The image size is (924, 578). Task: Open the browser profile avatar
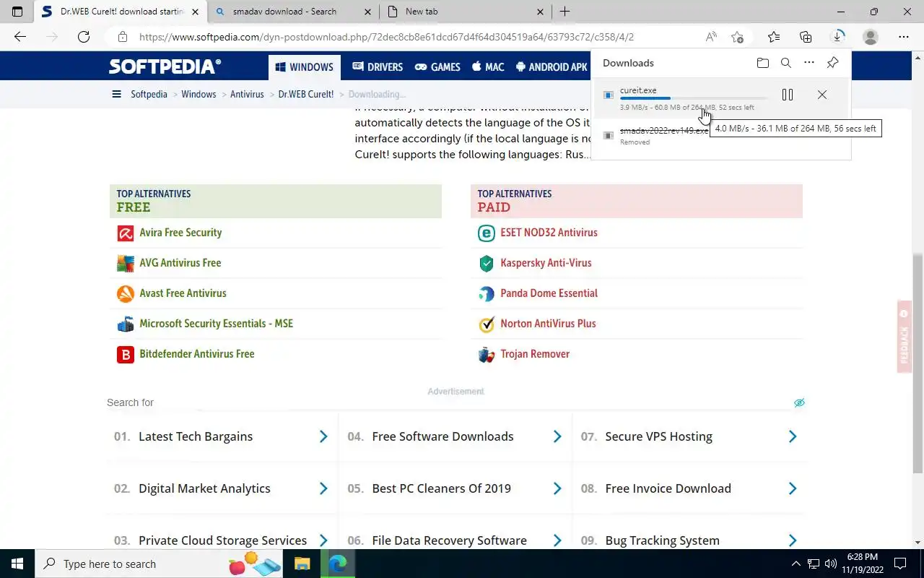coord(871,37)
